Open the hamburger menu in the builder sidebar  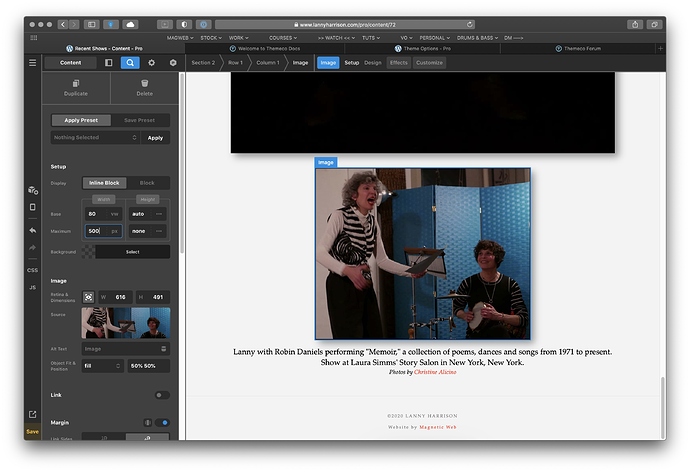tap(33, 62)
